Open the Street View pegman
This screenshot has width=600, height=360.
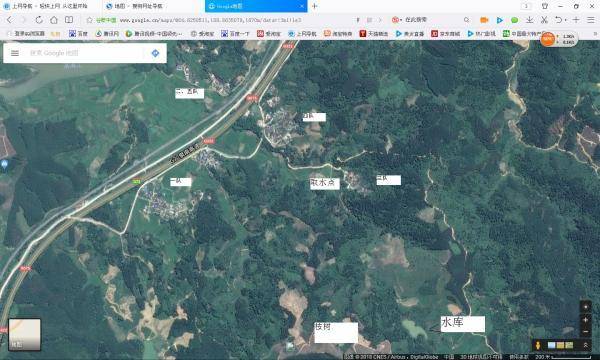538,345
